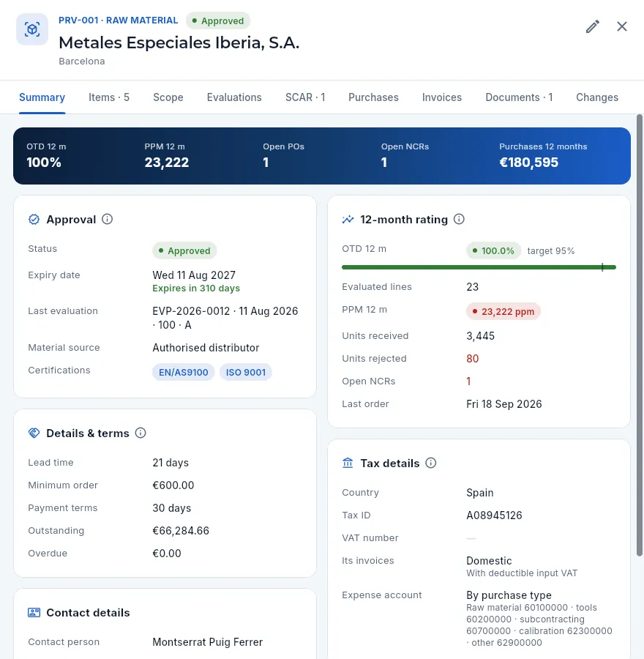
Task: Open the Tax details info icon
Action: [x=430, y=463]
